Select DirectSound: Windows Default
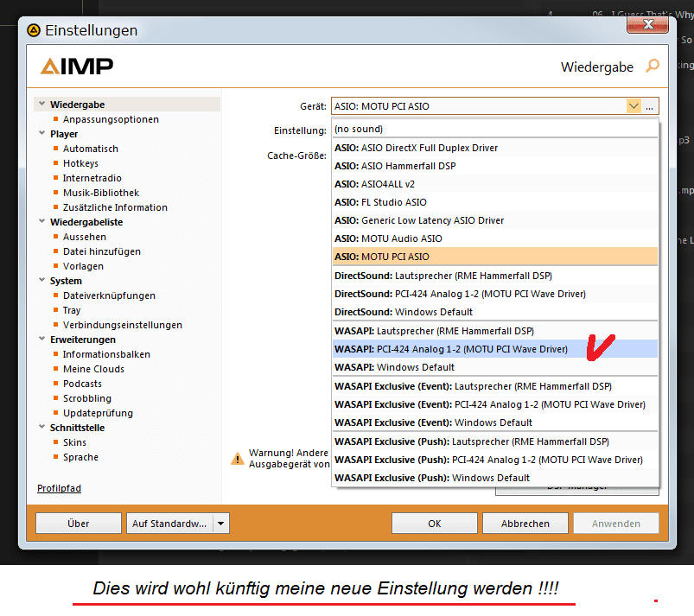The image size is (694, 616). [x=495, y=312]
